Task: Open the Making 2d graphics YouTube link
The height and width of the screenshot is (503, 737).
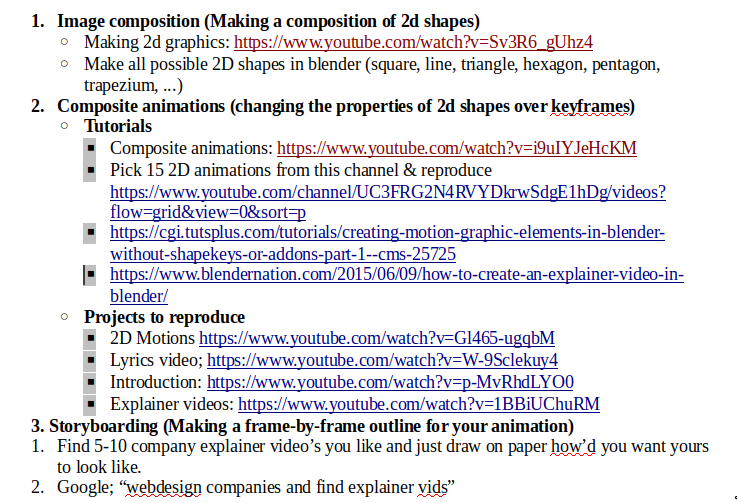Action: 413,42
